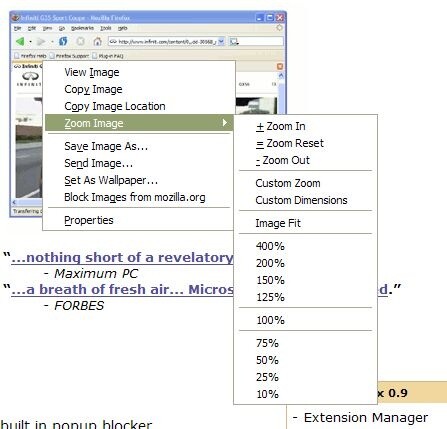Image resolution: width=447 pixels, height=429 pixels.
Task: Click the blue Reload page icon
Action: (x=63, y=41)
